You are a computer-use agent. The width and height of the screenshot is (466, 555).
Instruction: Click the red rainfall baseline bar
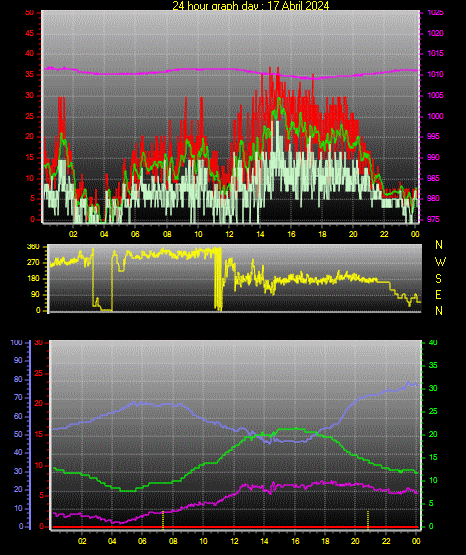pyautogui.click(x=235, y=527)
